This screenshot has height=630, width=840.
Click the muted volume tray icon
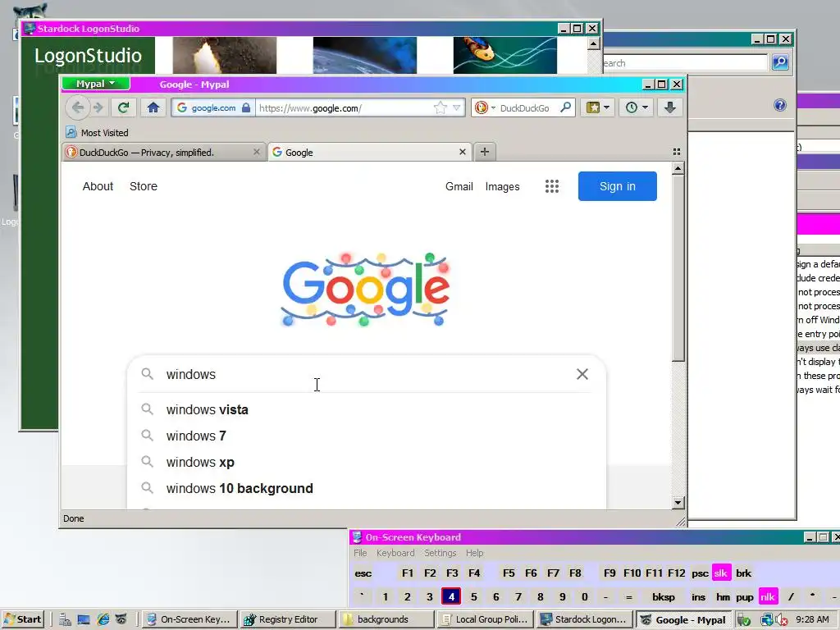coord(782,620)
